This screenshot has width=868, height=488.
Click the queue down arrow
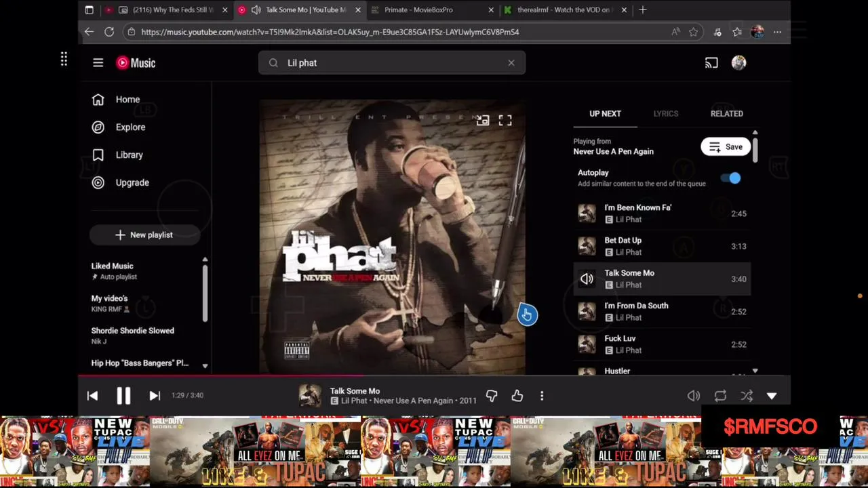[755, 371]
